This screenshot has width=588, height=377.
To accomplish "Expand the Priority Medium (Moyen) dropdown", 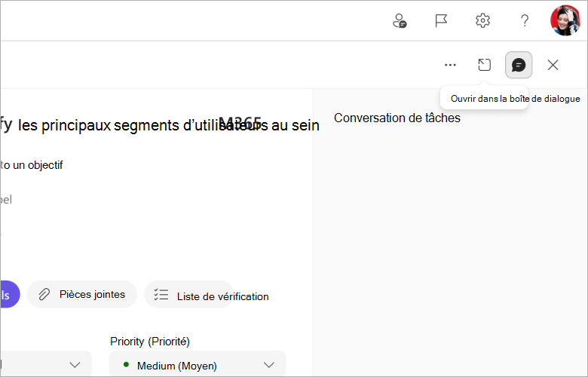I will 198,365.
